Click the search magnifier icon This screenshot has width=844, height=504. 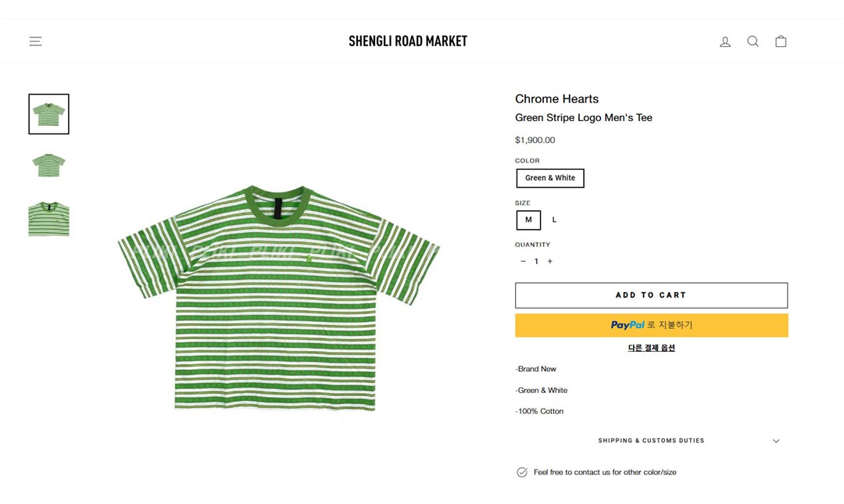(753, 41)
